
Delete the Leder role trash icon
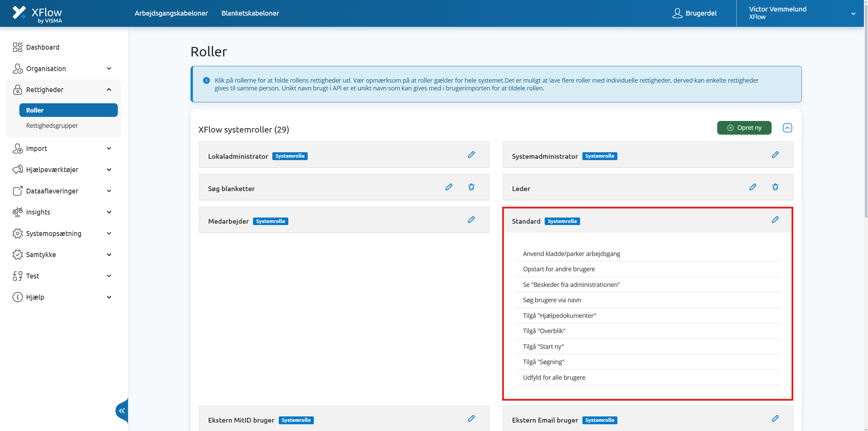point(775,187)
